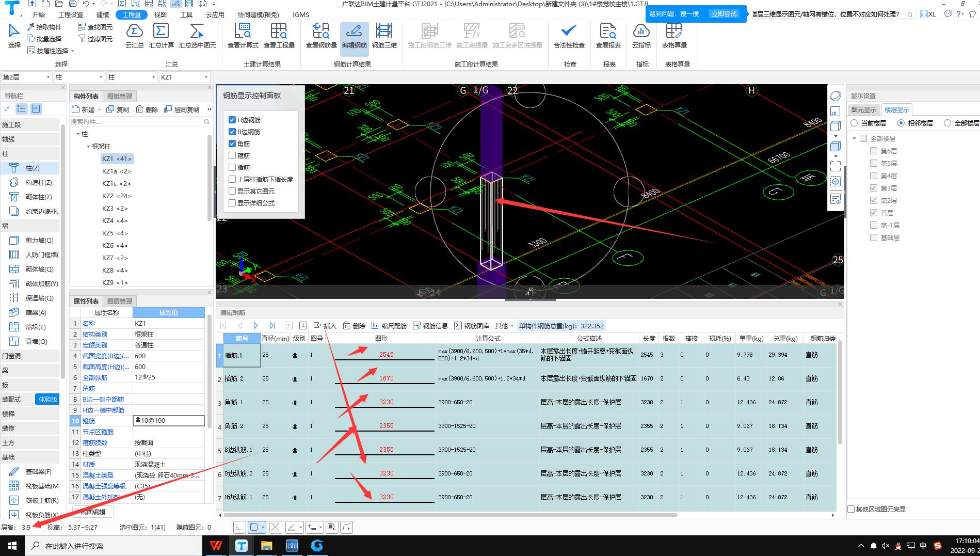Click 缩尺配筋 button

click(x=389, y=326)
